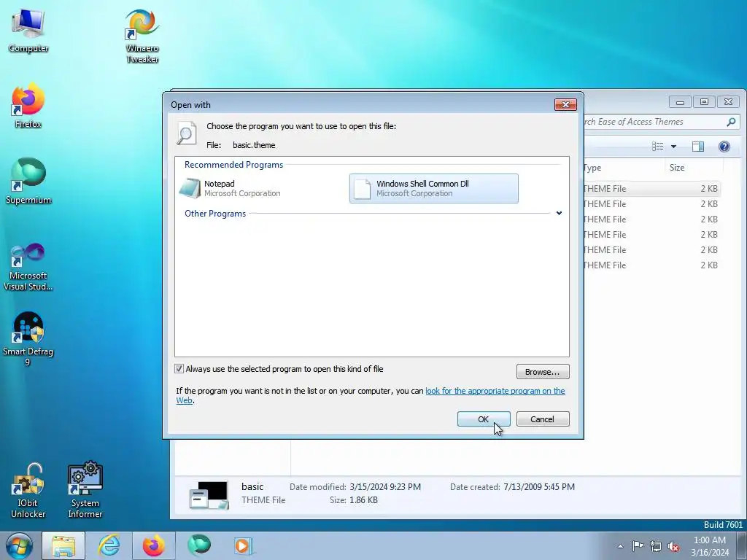The width and height of the screenshot is (747, 560).
Task: Click Date created value 7/13/2009 5:45 PM
Action: 539,486
